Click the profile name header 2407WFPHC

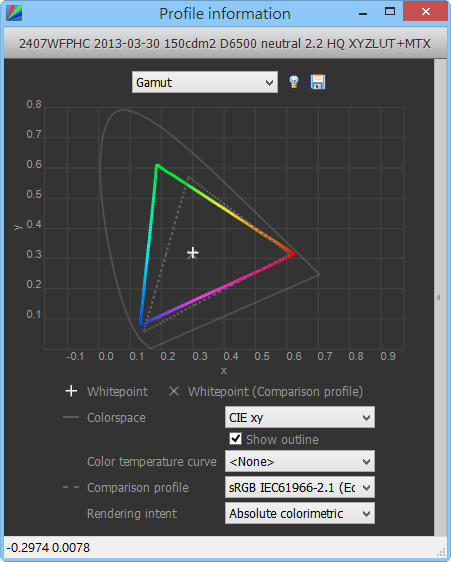pos(225,43)
